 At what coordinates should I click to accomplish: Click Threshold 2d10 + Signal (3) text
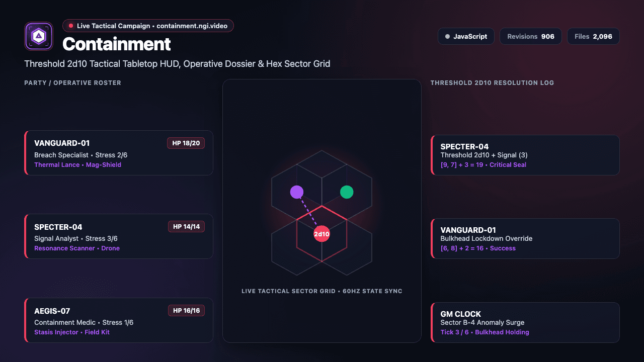coord(484,155)
